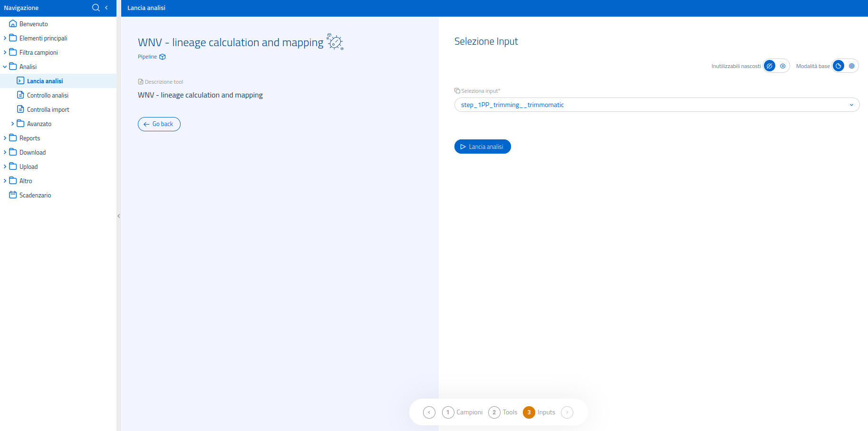
Task: Click the navigation search magnifier icon
Action: click(x=96, y=8)
